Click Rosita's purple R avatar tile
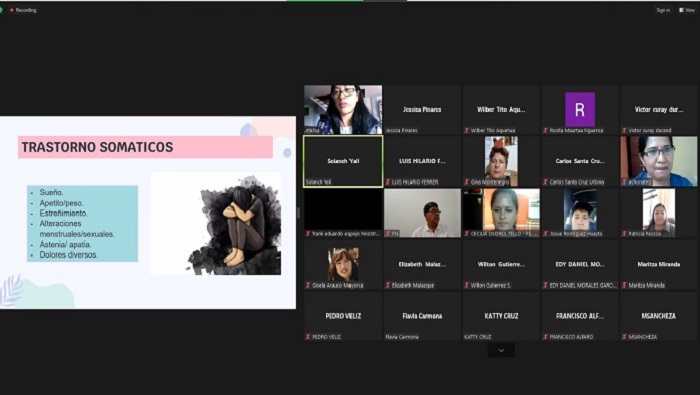Image resolution: width=700 pixels, height=395 pixels. coord(580,109)
